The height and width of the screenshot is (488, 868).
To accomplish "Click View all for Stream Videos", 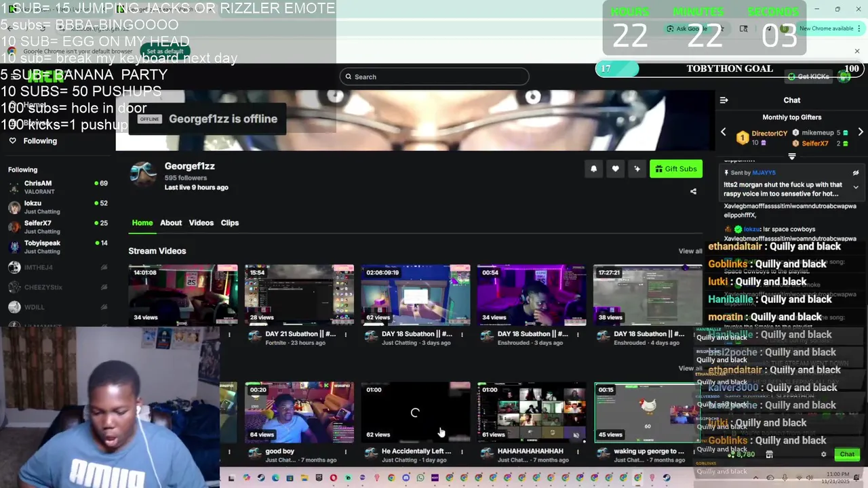I will pos(690,251).
